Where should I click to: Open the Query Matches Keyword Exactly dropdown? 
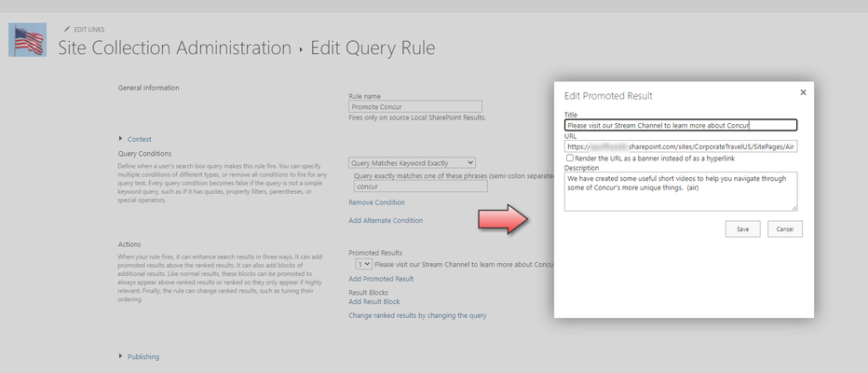[x=412, y=163]
